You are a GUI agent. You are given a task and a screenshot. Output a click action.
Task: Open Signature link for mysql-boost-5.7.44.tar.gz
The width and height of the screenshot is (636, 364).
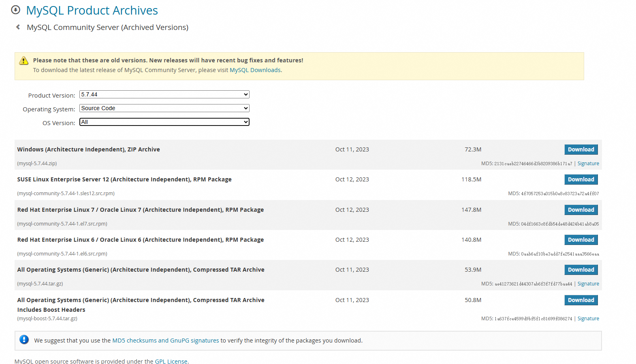(588, 319)
